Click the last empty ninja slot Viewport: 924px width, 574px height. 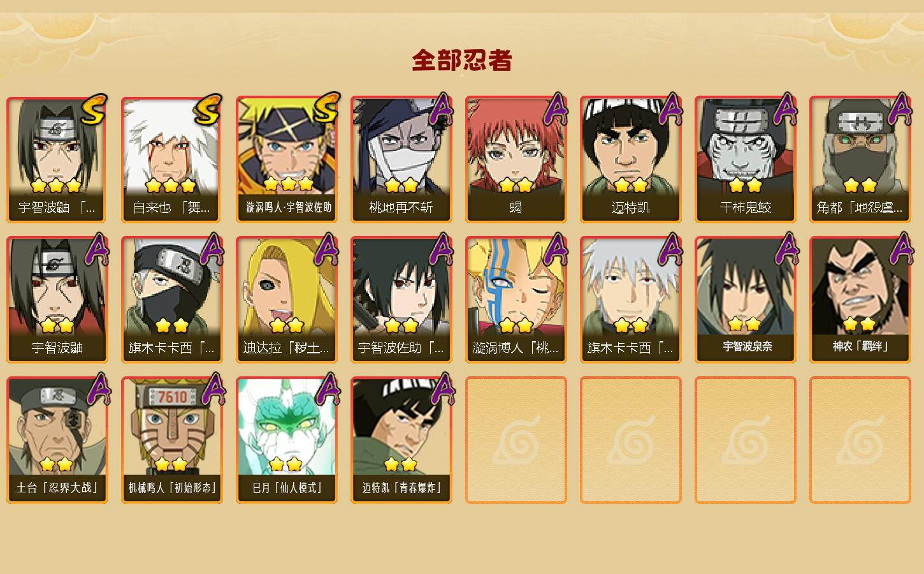[x=860, y=440]
